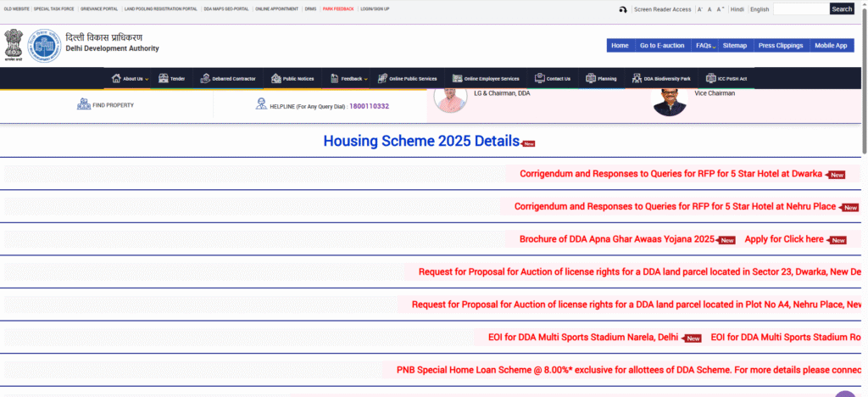868x397 pixels.
Task: Open the Home menu item
Action: point(620,46)
